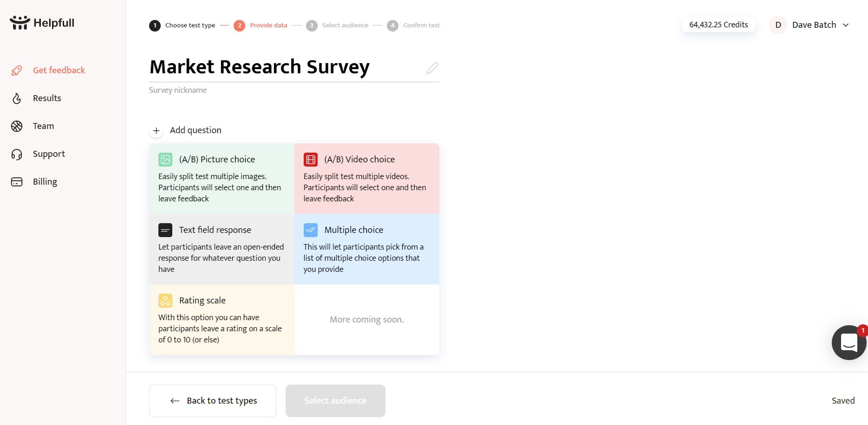868x425 pixels.
Task: Select the red Video choice icon
Action: (x=311, y=160)
